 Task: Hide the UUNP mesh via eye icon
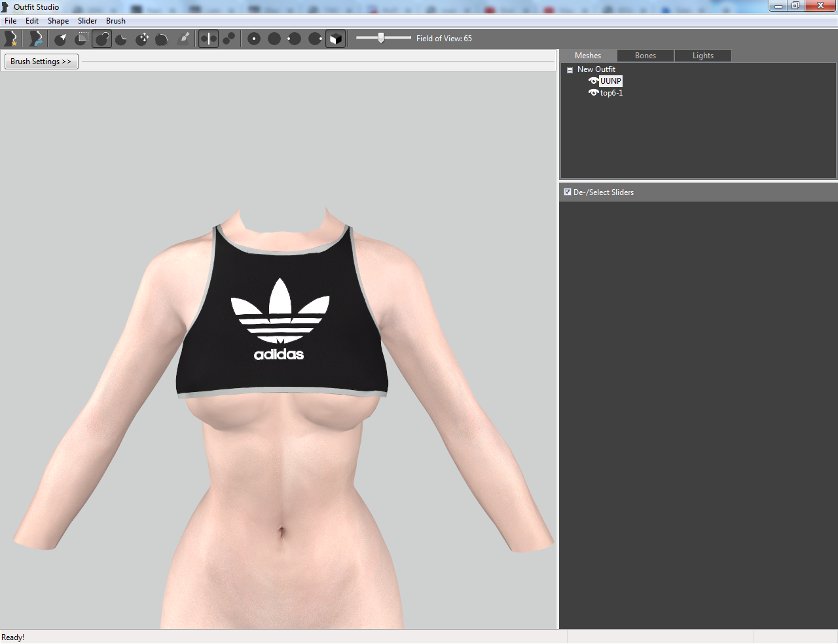593,81
